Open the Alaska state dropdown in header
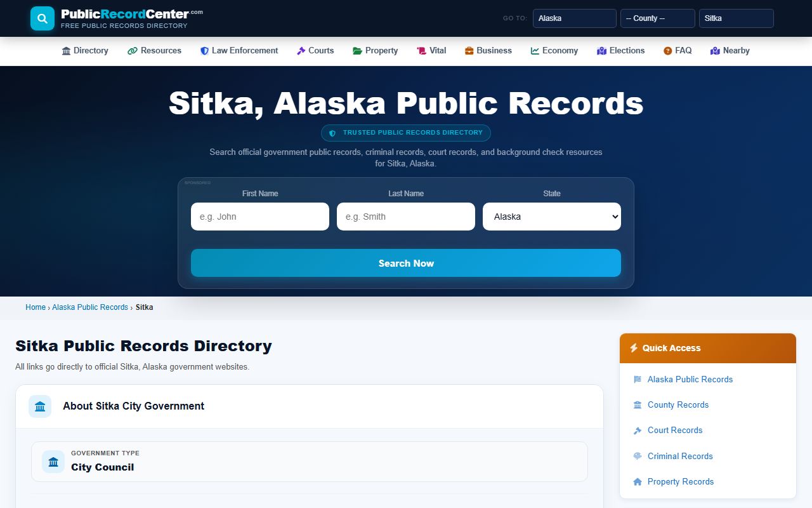This screenshot has width=812, height=508. pyautogui.click(x=575, y=18)
